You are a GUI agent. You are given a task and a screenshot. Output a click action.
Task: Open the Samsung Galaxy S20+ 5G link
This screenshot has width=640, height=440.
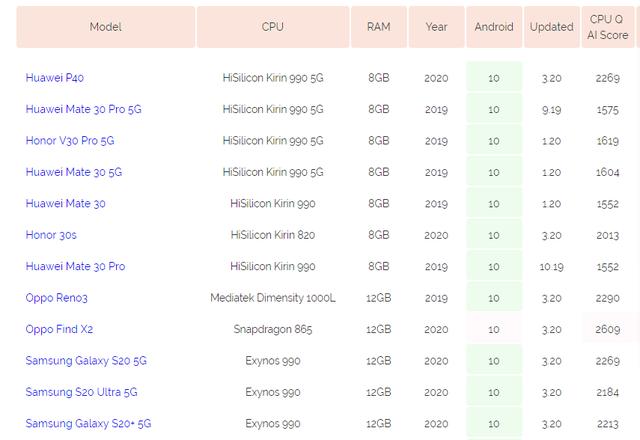(x=89, y=423)
